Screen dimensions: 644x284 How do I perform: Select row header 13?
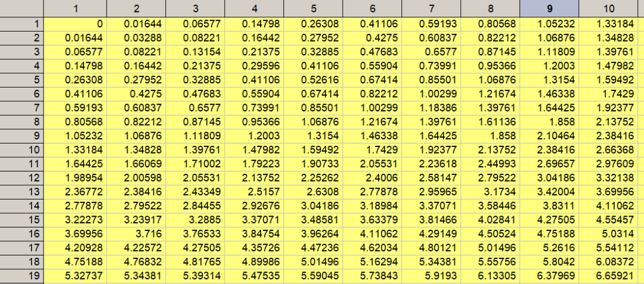point(22,192)
